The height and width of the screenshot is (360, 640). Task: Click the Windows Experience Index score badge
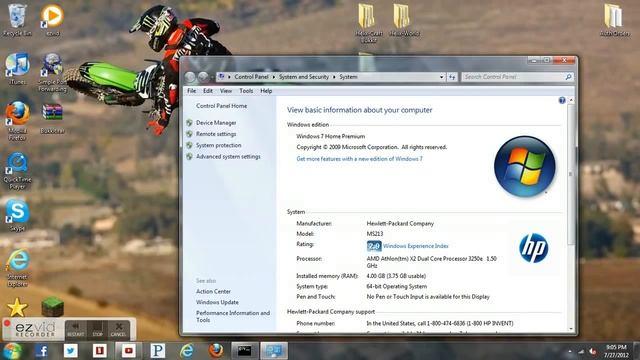coord(374,246)
